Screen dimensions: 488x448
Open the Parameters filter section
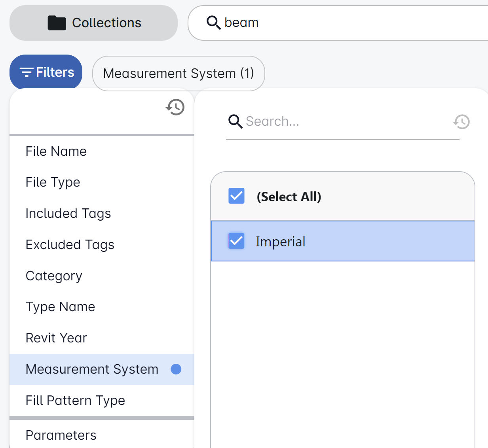(x=61, y=435)
